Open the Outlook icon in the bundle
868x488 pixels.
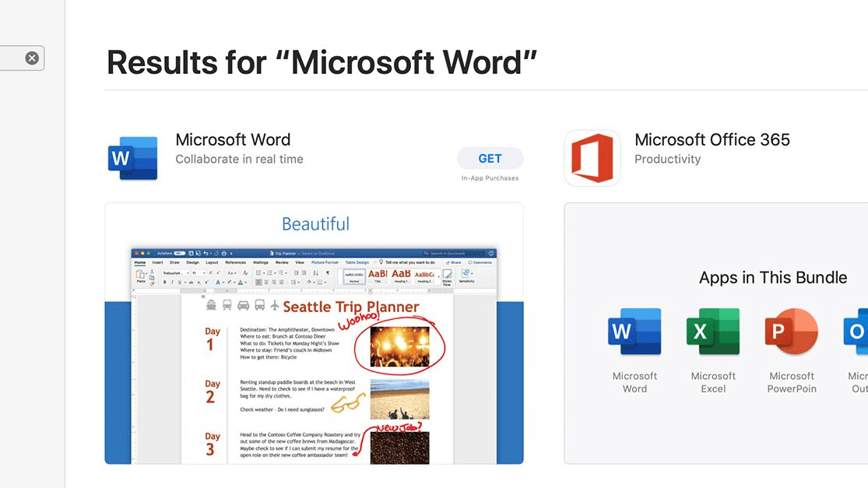856,331
